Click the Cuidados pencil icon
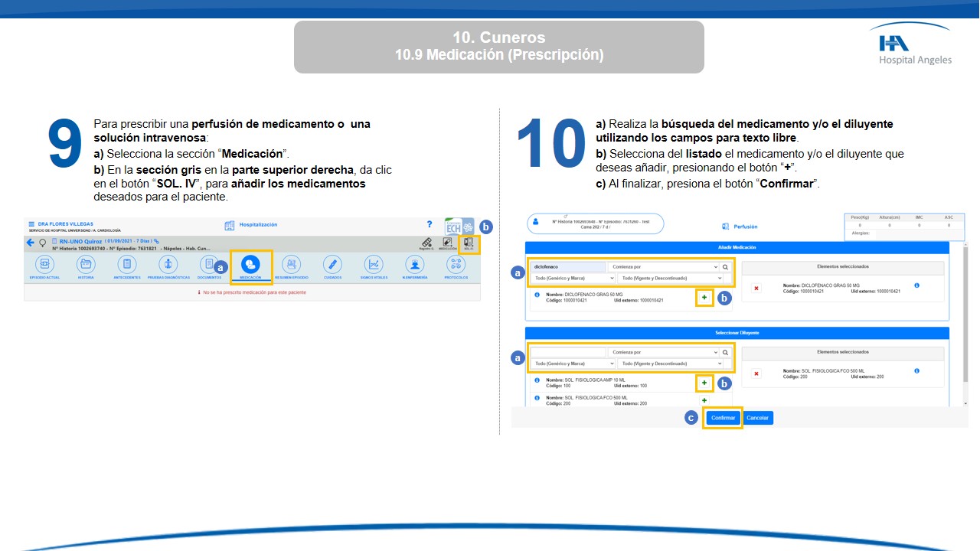Screen dimensions: 980x551 (x=332, y=265)
